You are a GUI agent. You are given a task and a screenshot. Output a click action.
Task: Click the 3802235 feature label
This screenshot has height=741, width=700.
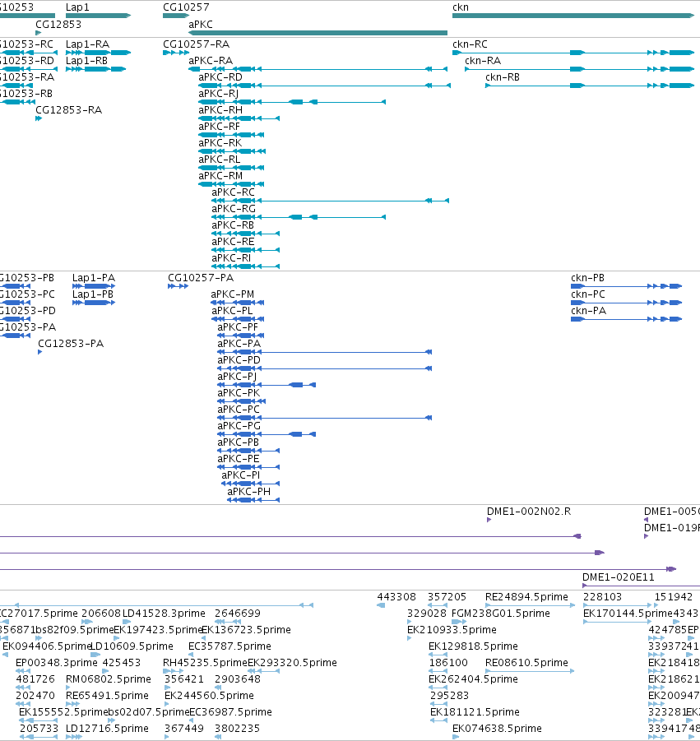(237, 728)
